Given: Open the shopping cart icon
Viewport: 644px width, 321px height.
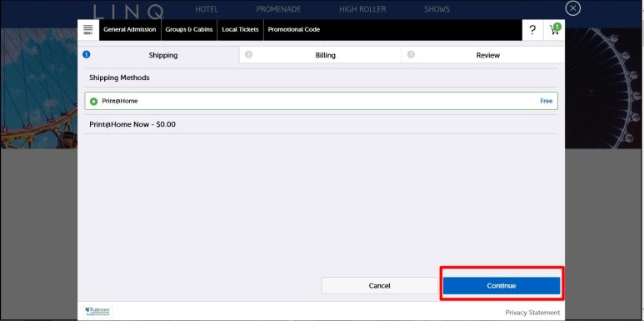Looking at the screenshot, I should tap(555, 29).
